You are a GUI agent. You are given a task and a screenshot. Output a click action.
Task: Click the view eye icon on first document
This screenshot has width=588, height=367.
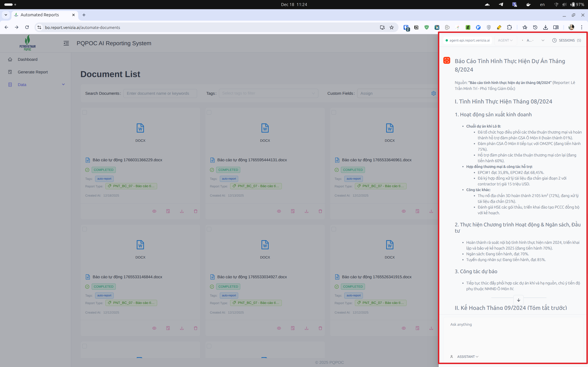click(x=154, y=211)
